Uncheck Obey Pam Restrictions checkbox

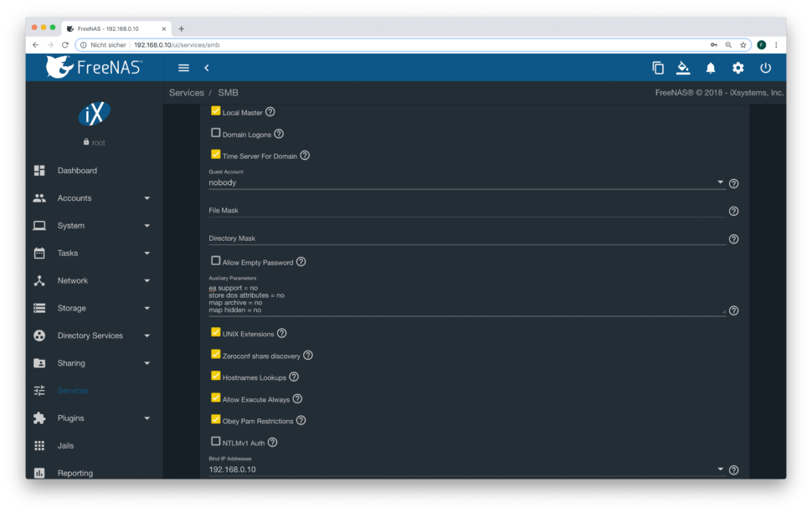[x=215, y=419]
